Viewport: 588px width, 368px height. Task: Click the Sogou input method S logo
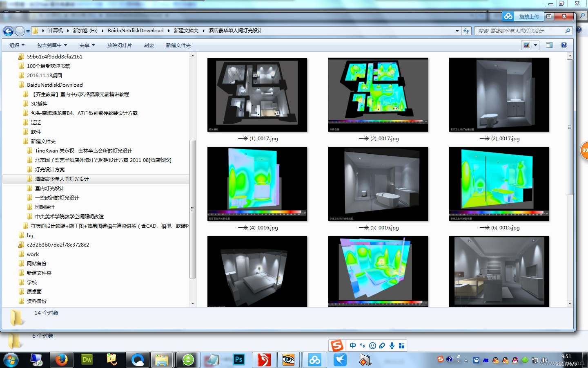pyautogui.click(x=337, y=346)
